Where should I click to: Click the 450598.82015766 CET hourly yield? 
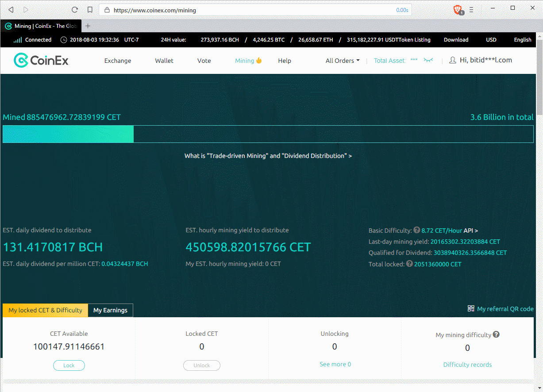[248, 247]
